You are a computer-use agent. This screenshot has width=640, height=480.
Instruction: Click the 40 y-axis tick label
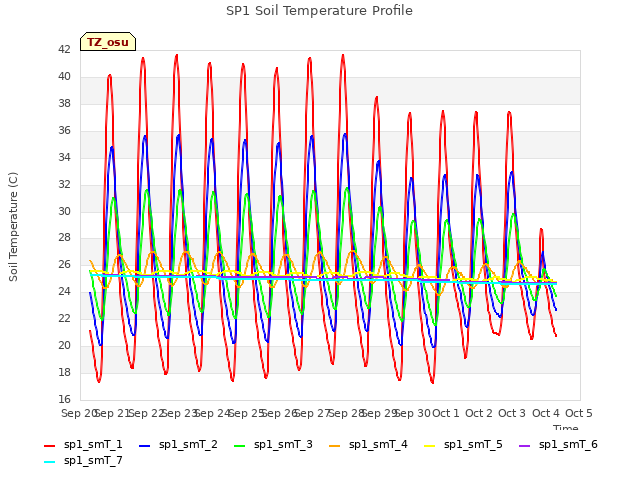64,76
